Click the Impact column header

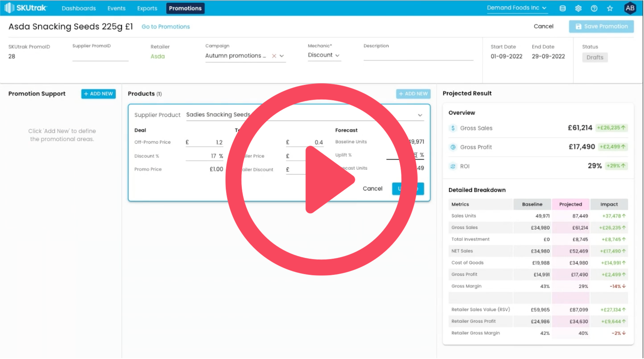pyautogui.click(x=609, y=204)
